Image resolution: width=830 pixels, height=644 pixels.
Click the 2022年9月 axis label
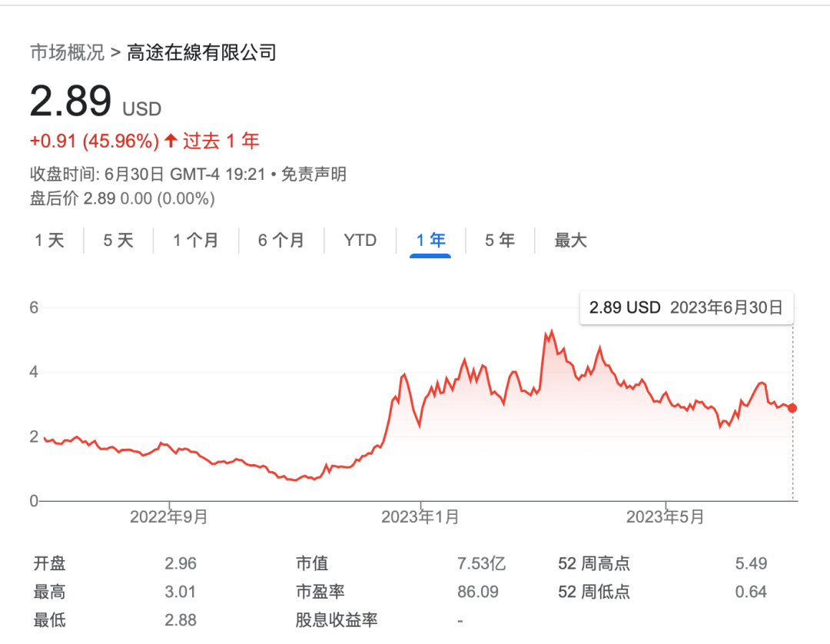(x=169, y=517)
